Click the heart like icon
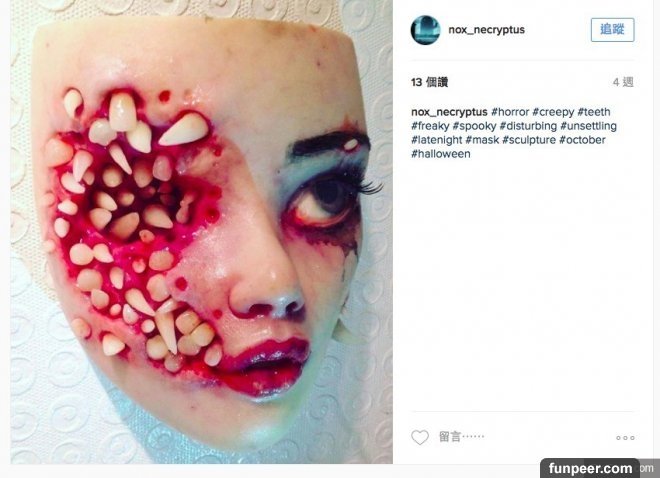The image size is (660, 478). tap(420, 438)
